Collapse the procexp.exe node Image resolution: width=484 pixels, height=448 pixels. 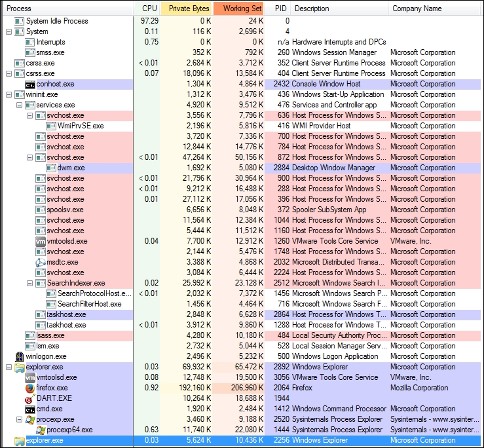[20, 419]
